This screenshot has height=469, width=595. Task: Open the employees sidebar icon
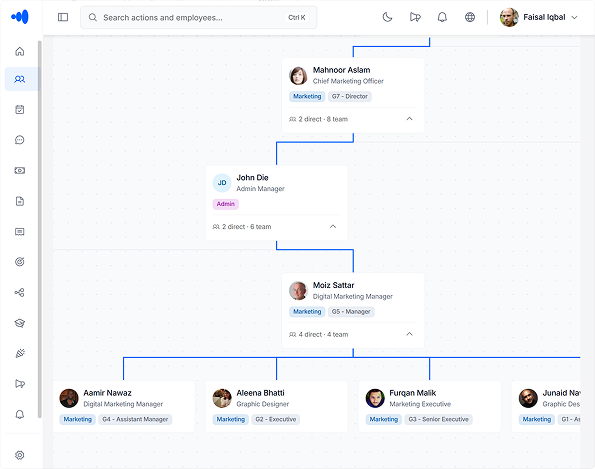(20, 79)
